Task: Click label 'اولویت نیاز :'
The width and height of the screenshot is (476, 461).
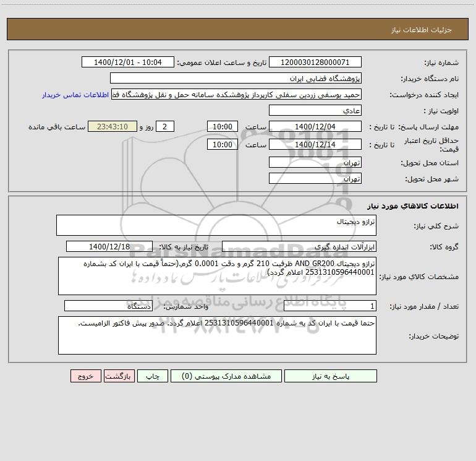Action: 441,111
